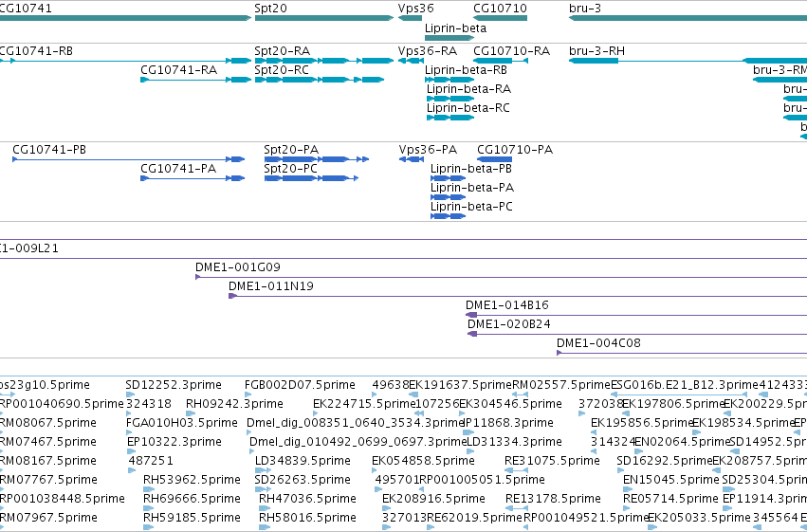Select EST RE13178.5prime
Image resolution: width=807 pixels, height=532 pixels.
pos(553,499)
